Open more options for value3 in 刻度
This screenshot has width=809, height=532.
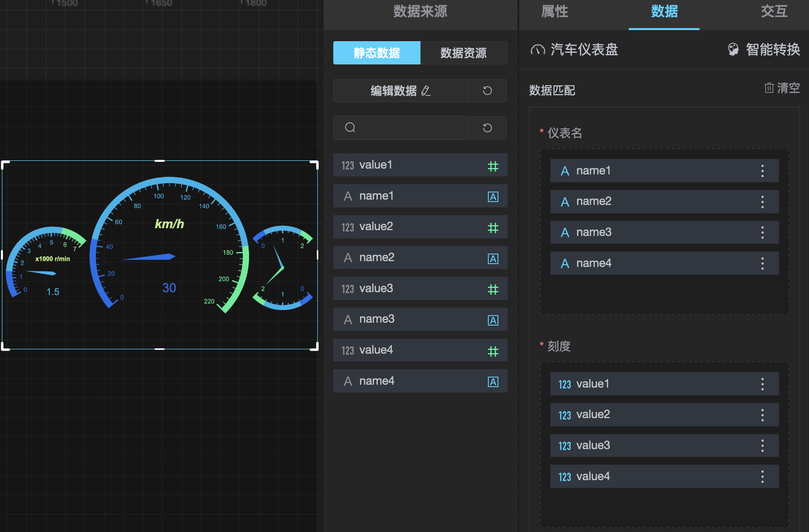click(762, 445)
